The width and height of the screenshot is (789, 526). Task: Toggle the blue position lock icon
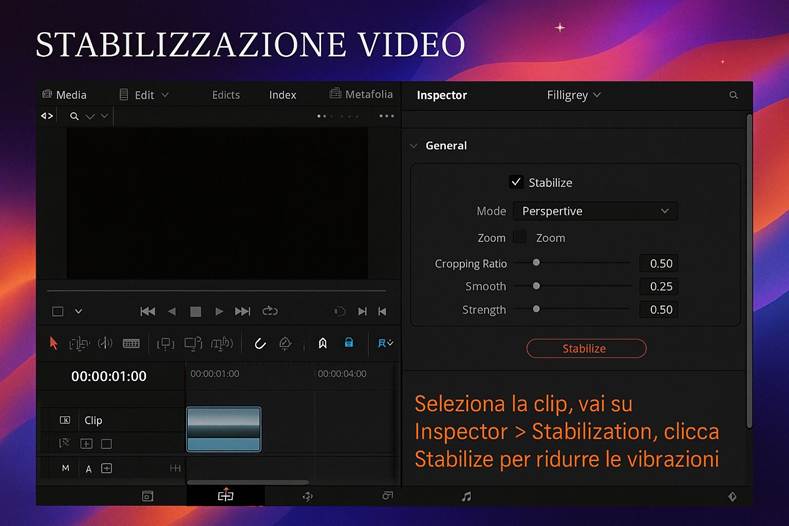[x=349, y=343]
